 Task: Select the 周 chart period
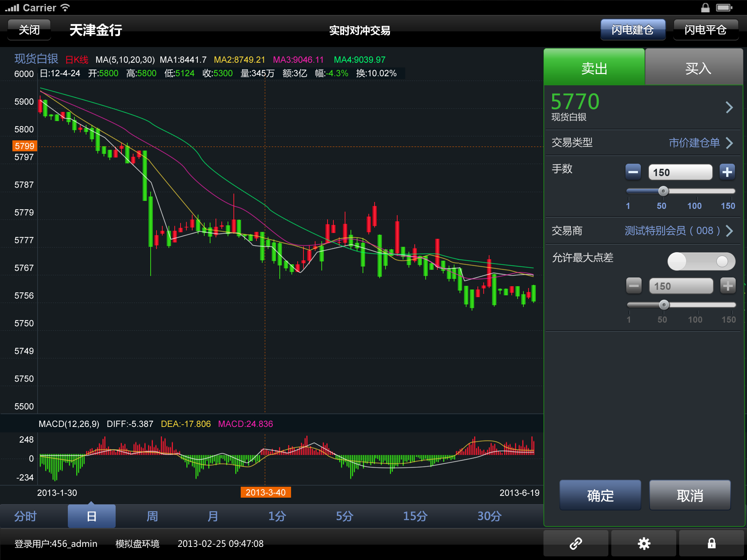152,516
